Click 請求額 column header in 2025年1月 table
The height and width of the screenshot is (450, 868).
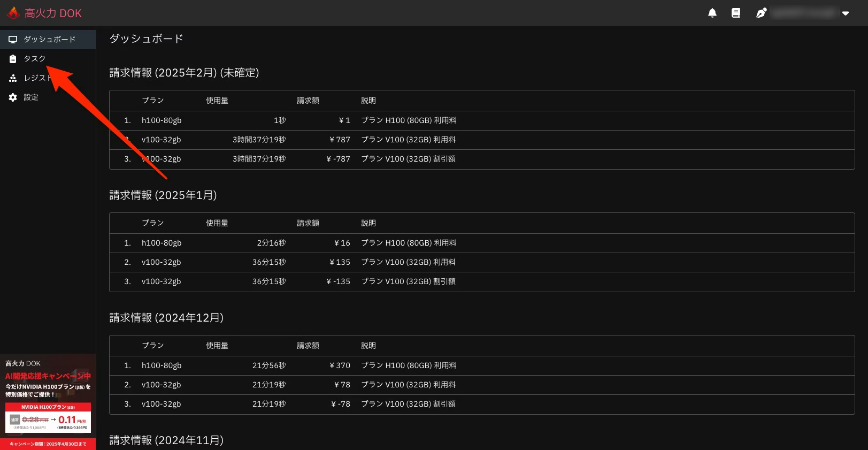308,223
